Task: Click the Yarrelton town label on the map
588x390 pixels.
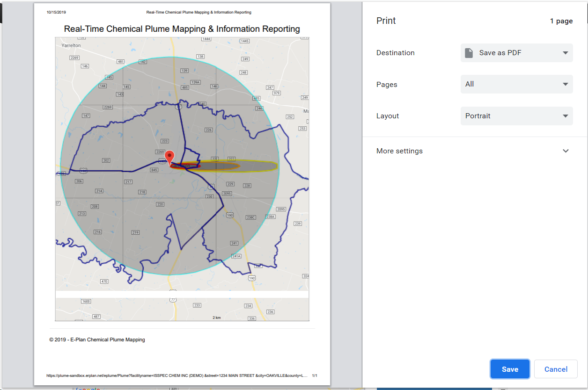Action: (71, 45)
